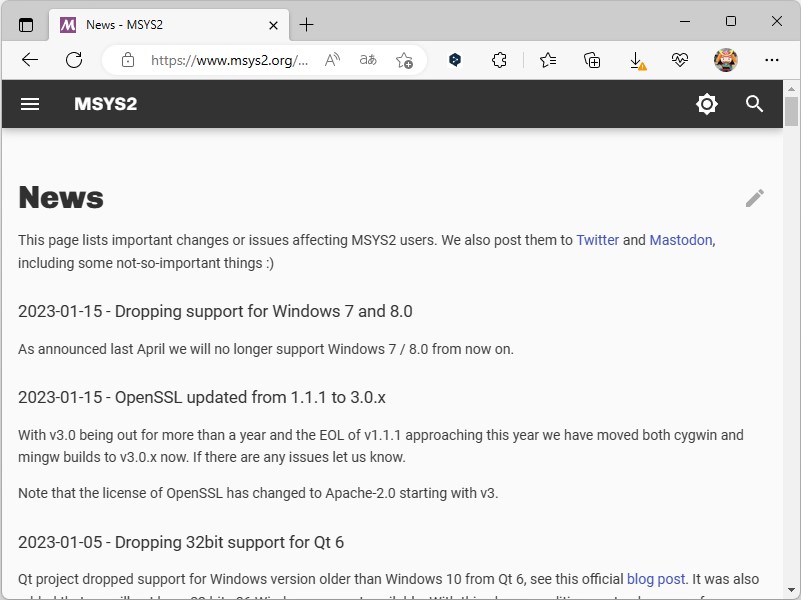Start Read aloud for this page

coord(332,60)
